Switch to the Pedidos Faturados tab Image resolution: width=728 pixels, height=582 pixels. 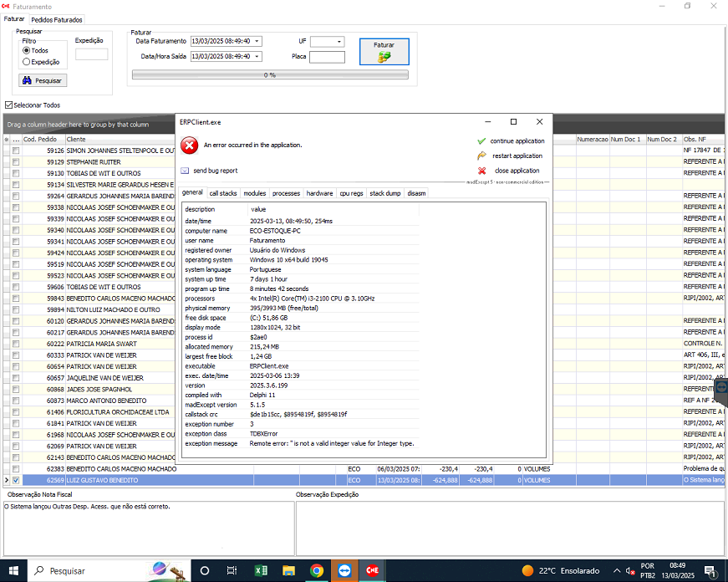[x=58, y=18]
